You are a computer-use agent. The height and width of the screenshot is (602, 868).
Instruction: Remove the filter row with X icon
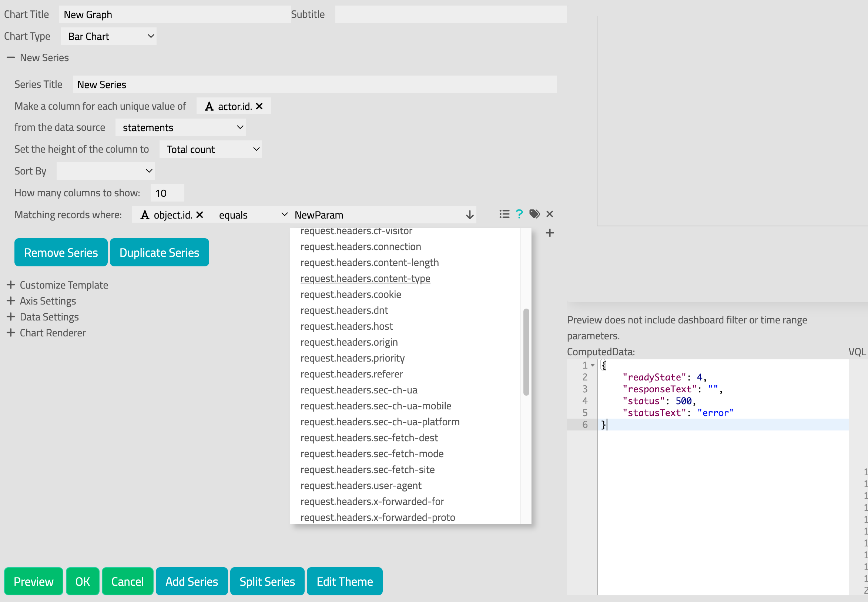(550, 214)
